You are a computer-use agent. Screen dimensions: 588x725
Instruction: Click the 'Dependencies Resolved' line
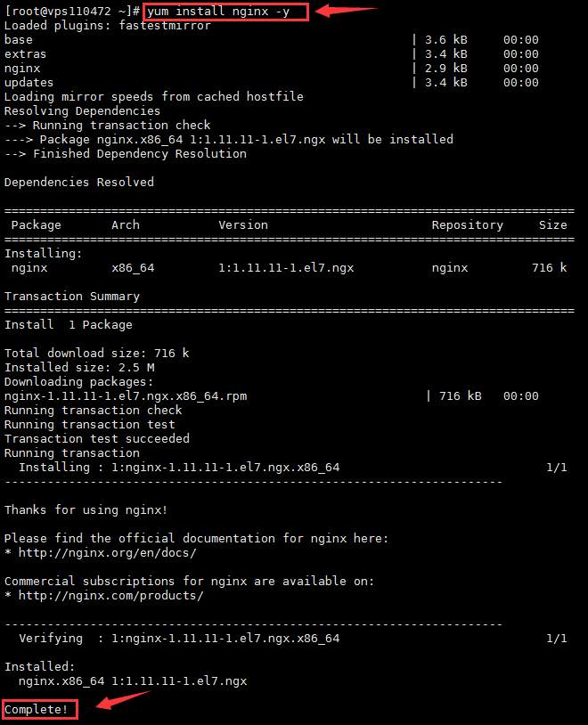tap(79, 183)
